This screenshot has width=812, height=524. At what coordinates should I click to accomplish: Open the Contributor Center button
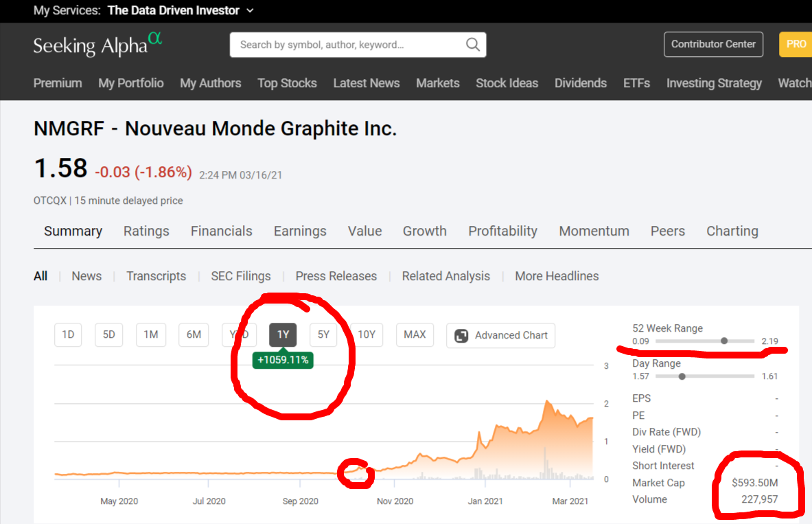tap(713, 45)
